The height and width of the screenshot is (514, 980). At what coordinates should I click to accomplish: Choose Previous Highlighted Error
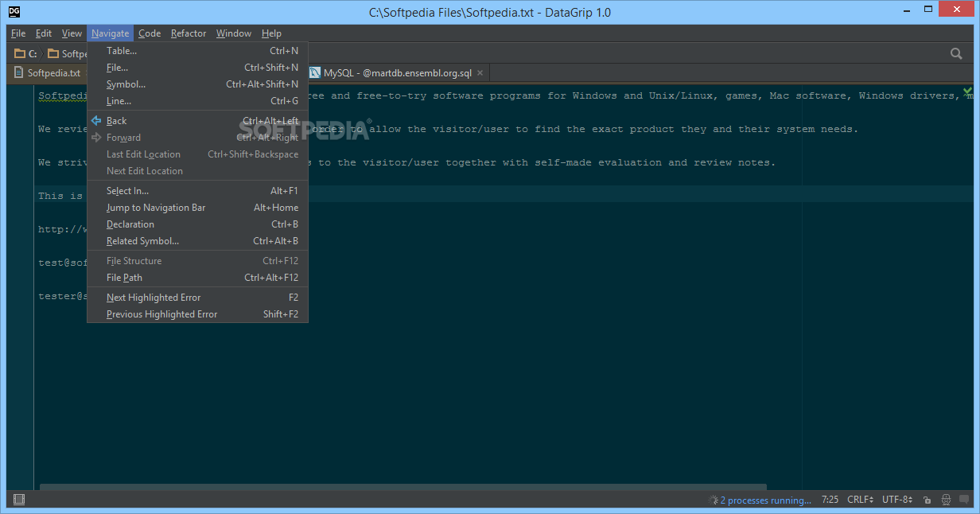[197, 314]
